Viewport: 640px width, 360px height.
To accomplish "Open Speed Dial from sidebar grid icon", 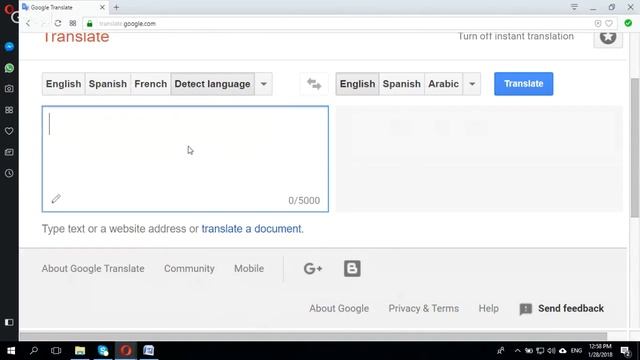I will [x=9, y=110].
